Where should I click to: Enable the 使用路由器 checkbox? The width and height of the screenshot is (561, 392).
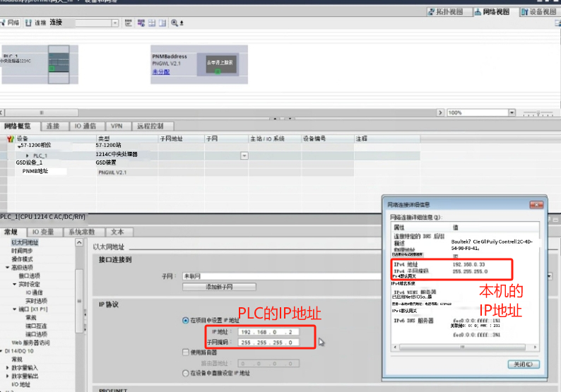185,352
